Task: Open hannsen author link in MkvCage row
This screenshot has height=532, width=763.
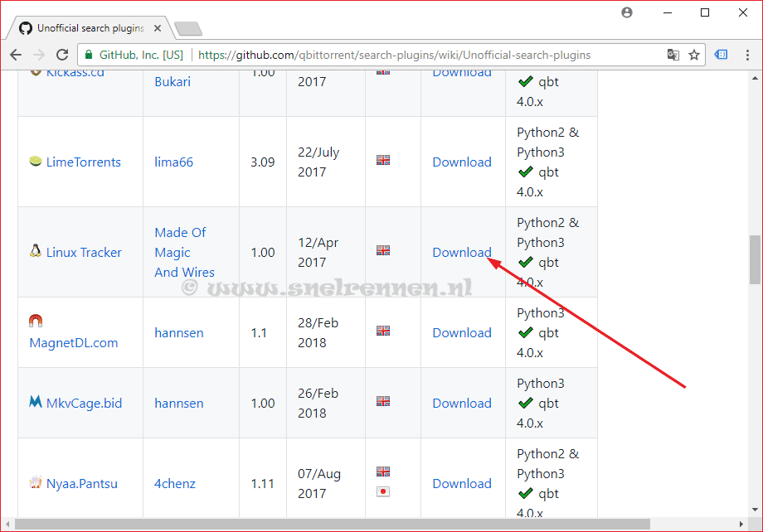Action: [x=178, y=403]
